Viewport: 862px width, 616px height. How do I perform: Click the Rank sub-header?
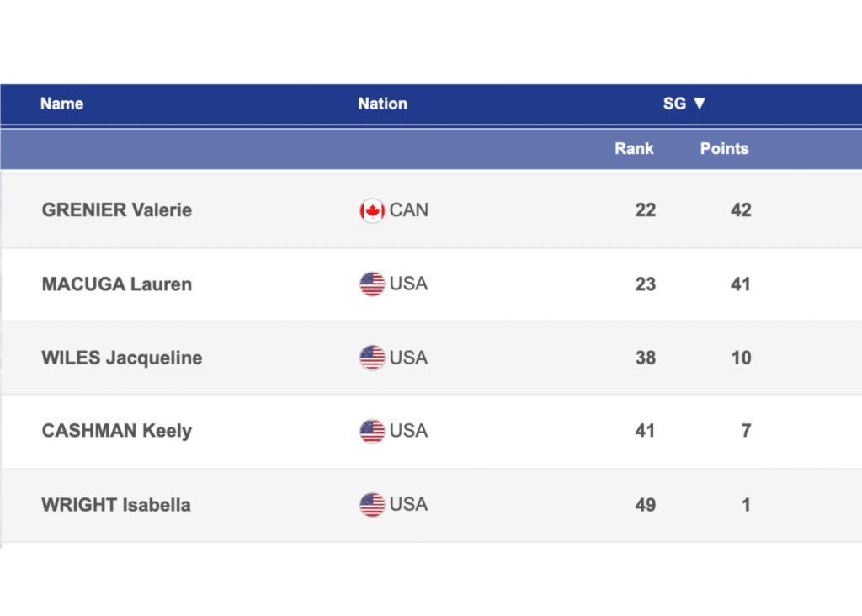(634, 148)
